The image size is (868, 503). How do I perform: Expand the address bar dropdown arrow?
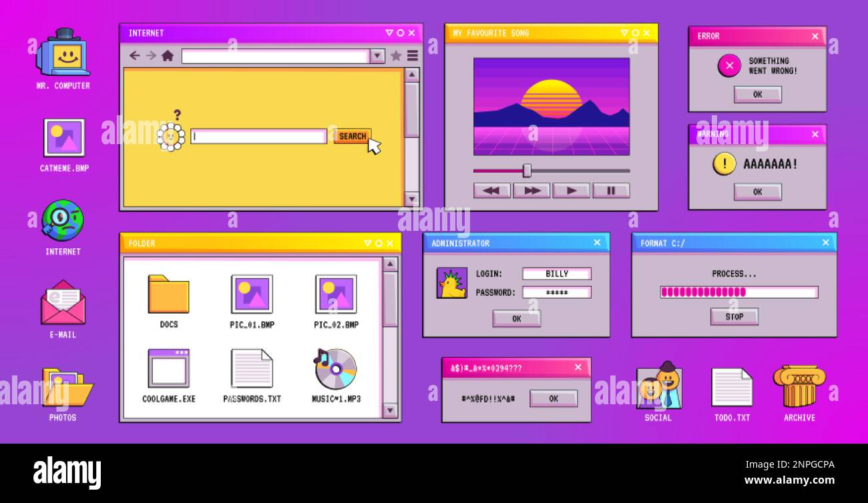[x=377, y=56]
